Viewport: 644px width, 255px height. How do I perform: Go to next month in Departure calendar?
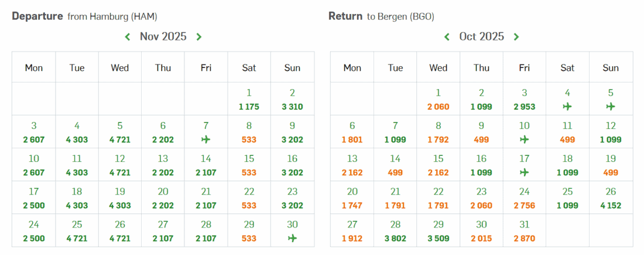pos(199,37)
